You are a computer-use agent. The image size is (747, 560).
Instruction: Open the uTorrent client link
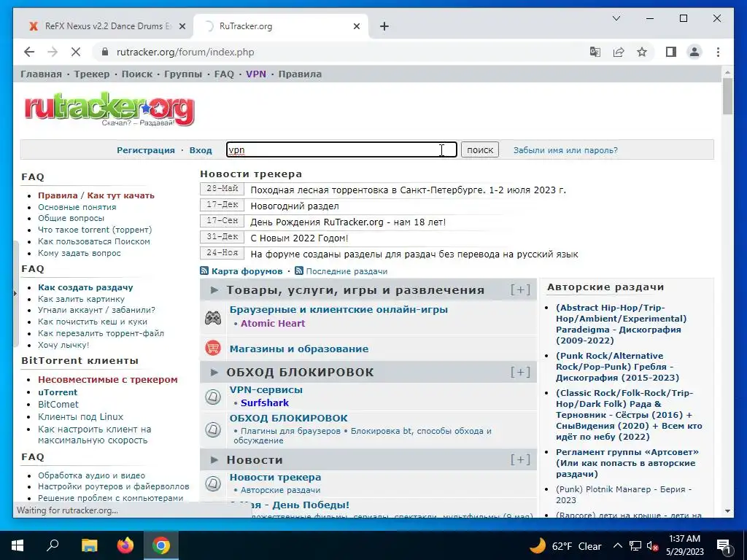58,392
